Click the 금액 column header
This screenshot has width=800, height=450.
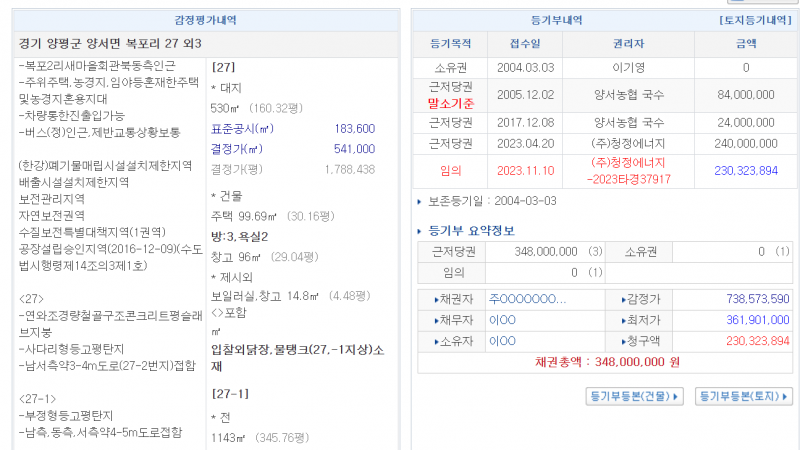[x=746, y=43]
